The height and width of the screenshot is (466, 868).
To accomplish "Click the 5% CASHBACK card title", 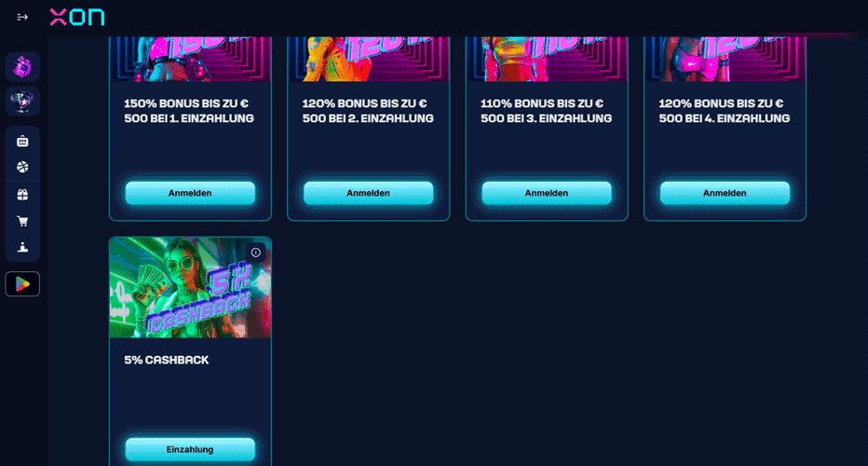I will (167, 360).
